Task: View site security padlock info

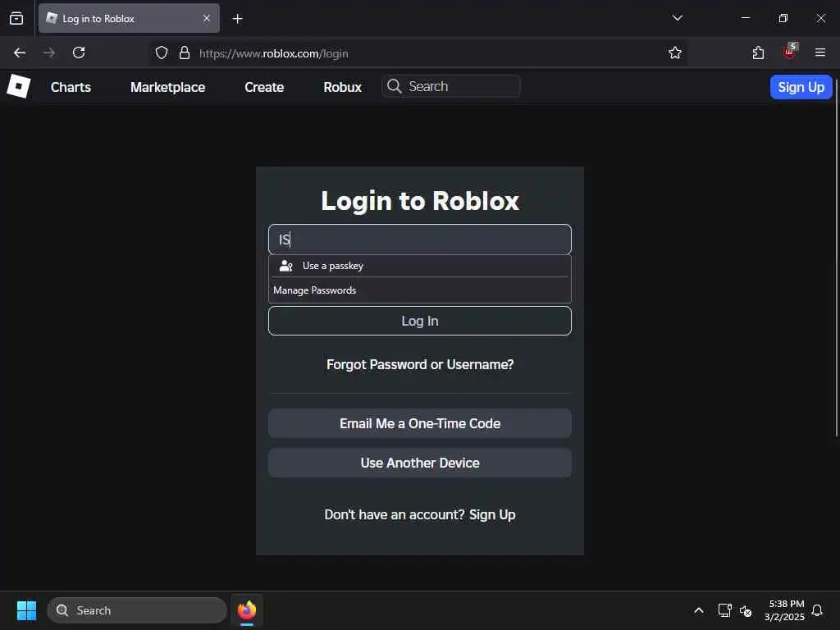Action: tap(185, 53)
